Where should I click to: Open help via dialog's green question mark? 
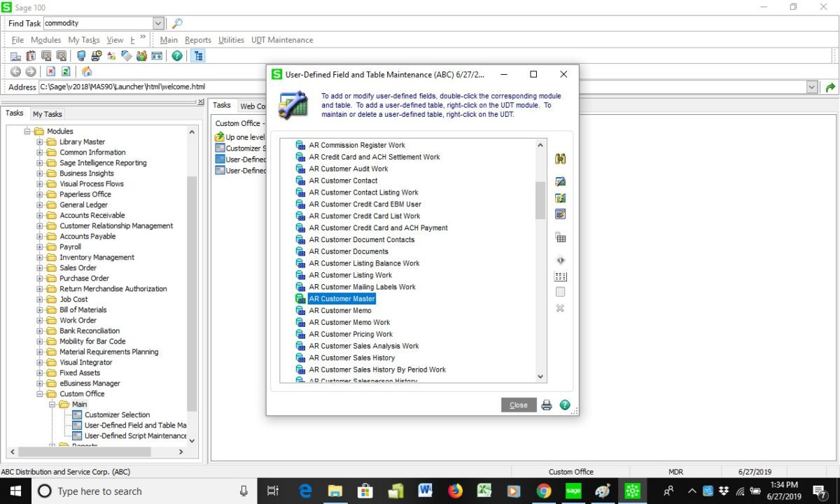tap(565, 405)
